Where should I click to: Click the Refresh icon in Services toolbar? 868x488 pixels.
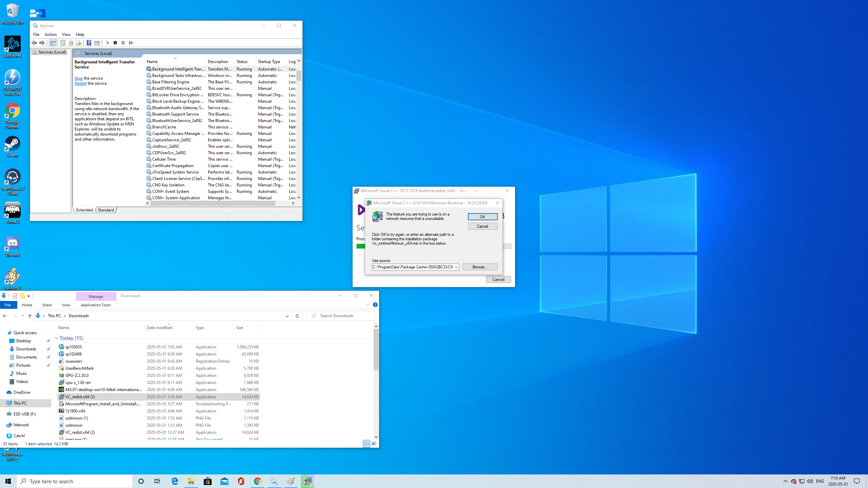point(71,43)
